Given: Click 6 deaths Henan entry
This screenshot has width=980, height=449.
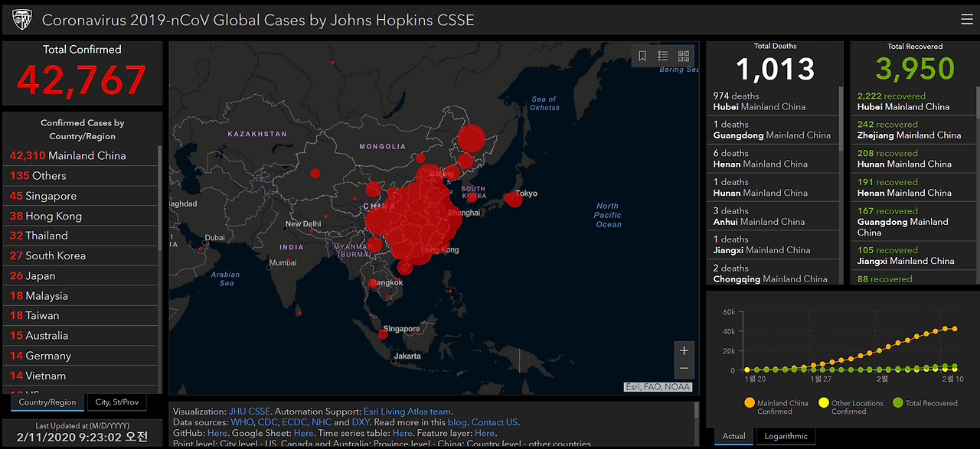Looking at the screenshot, I should pyautogui.click(x=773, y=158).
